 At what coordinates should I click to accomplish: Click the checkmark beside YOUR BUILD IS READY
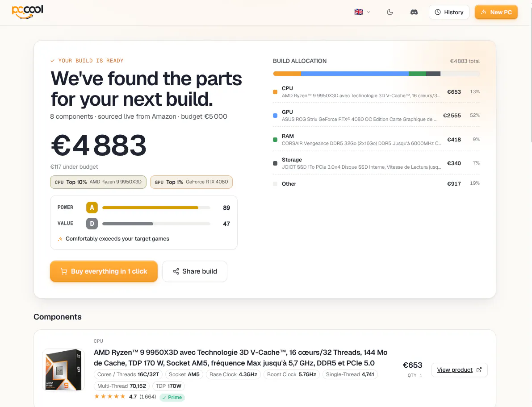tap(52, 61)
